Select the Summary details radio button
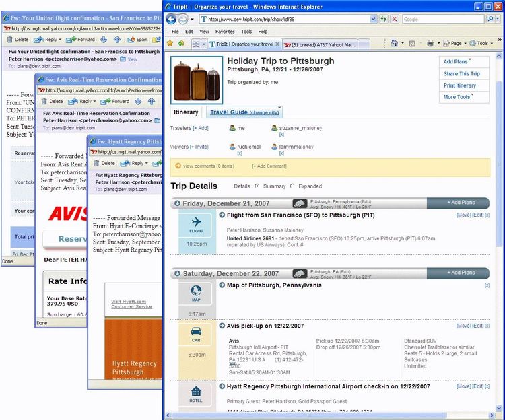The height and width of the screenshot is (420, 505). point(257,186)
